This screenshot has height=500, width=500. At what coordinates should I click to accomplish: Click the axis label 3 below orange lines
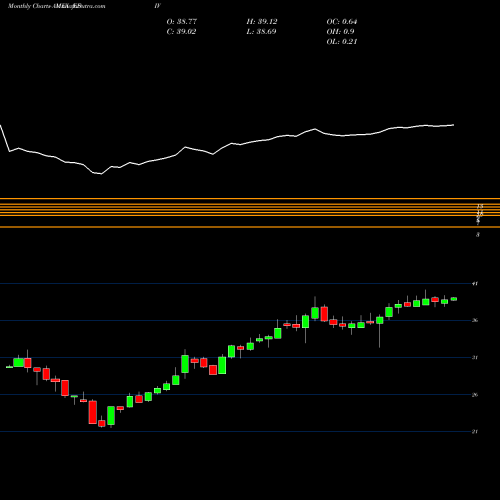478,235
